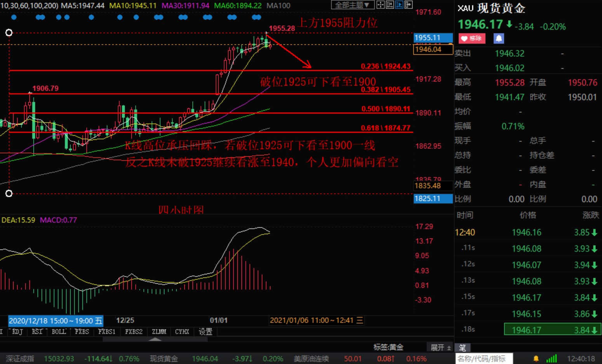This screenshot has height=364, width=602.
Task: Select the .11s tick row
Action: pyautogui.click(x=528, y=248)
